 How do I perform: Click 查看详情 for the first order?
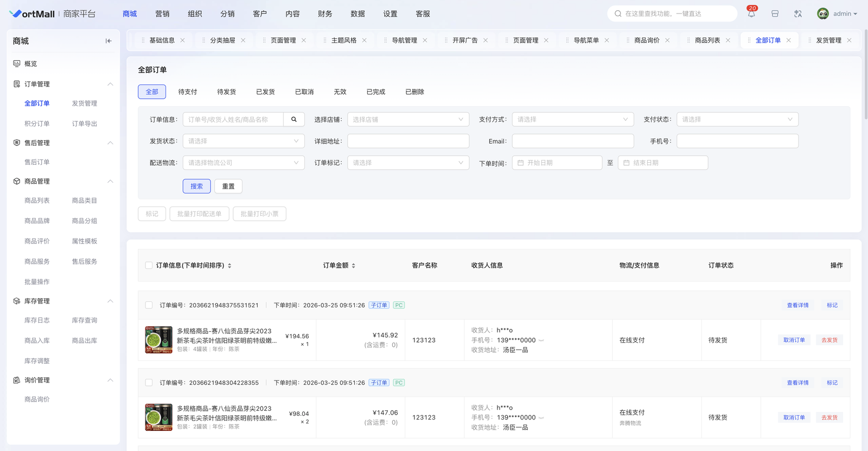797,305
